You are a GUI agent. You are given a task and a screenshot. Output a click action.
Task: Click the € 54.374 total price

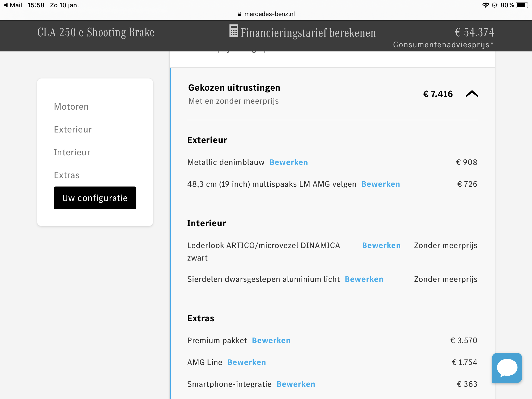coord(474,32)
